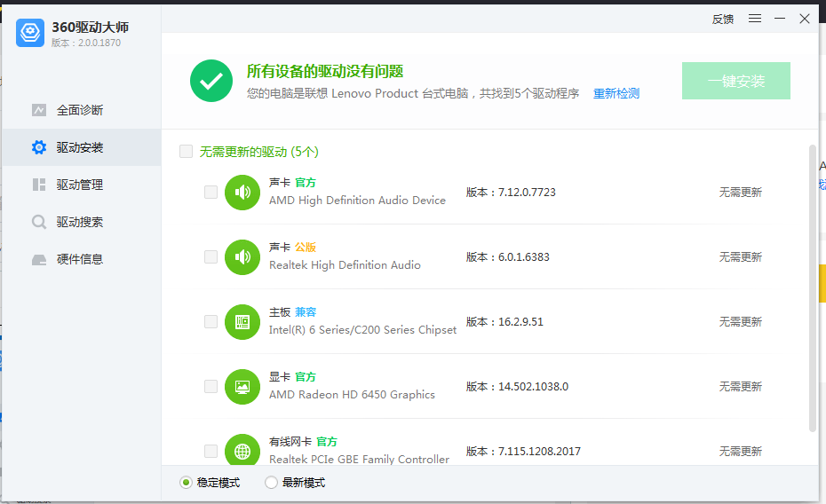Select the 最新模式 radio option

(x=272, y=483)
